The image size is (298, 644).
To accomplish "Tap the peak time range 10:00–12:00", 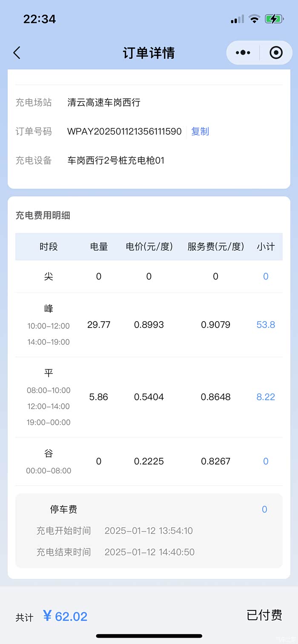I will tap(49, 326).
